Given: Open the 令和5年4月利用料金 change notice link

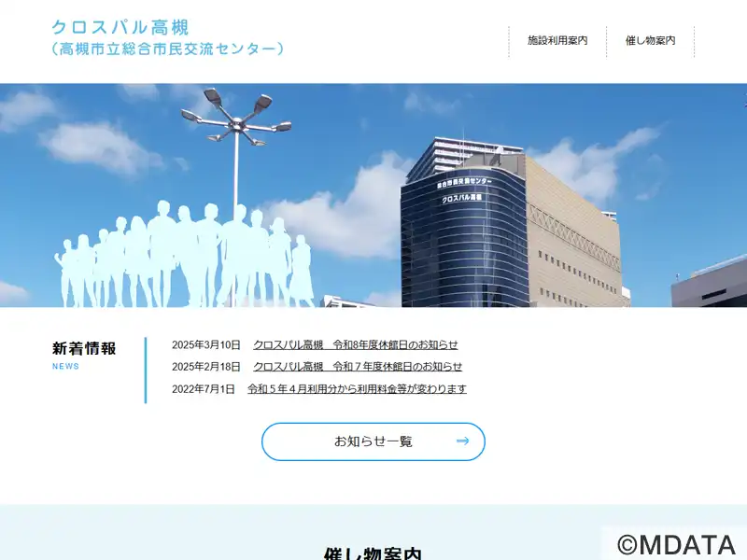Looking at the screenshot, I should (x=357, y=389).
